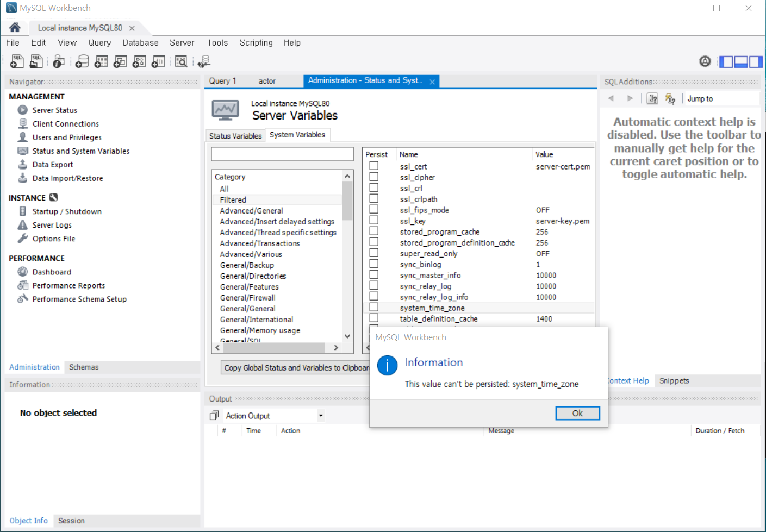Close the Administration status tab
Screen dimensions: 766x532
(x=432, y=82)
